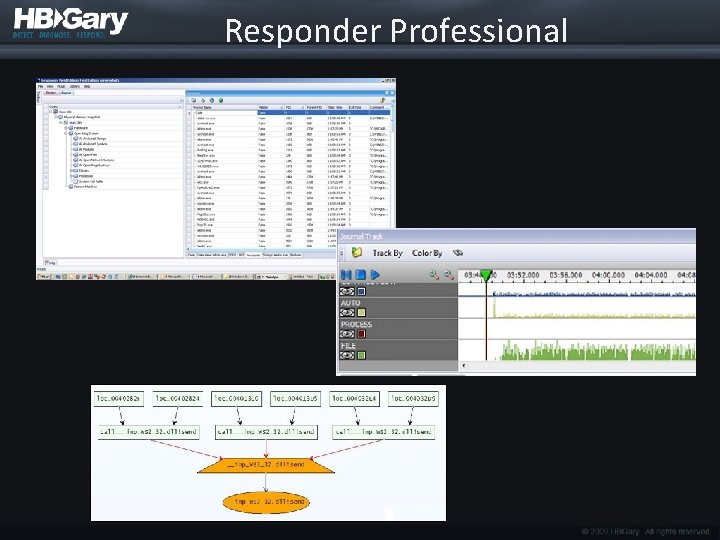Sort by the Process Name column header
This screenshot has height=540, width=720.
point(224,107)
